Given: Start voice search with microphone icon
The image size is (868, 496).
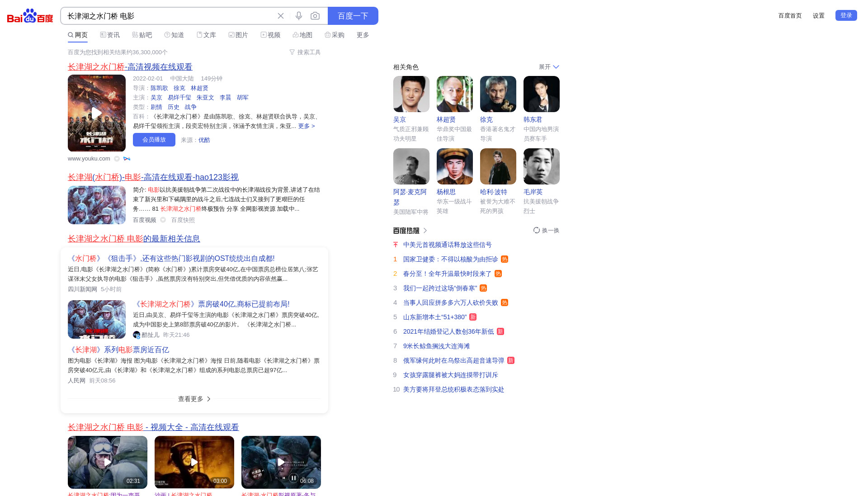Looking at the screenshot, I should point(299,16).
